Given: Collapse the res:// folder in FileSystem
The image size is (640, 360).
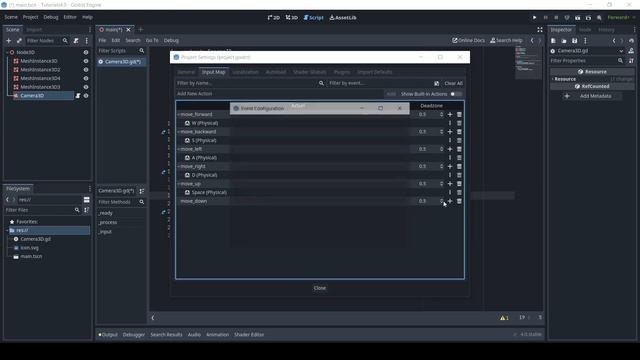Looking at the screenshot, I should tap(7, 231).
